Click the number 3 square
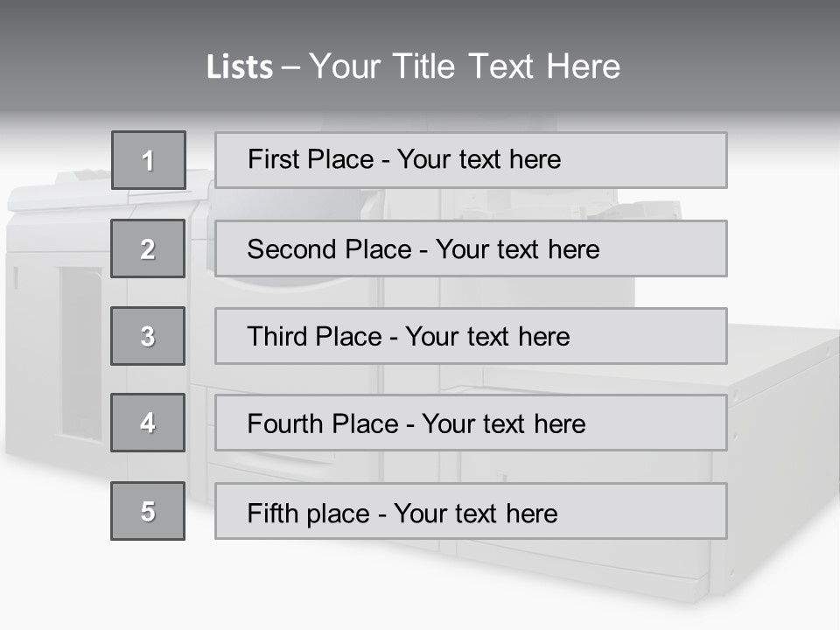The image size is (840, 630). 148,336
